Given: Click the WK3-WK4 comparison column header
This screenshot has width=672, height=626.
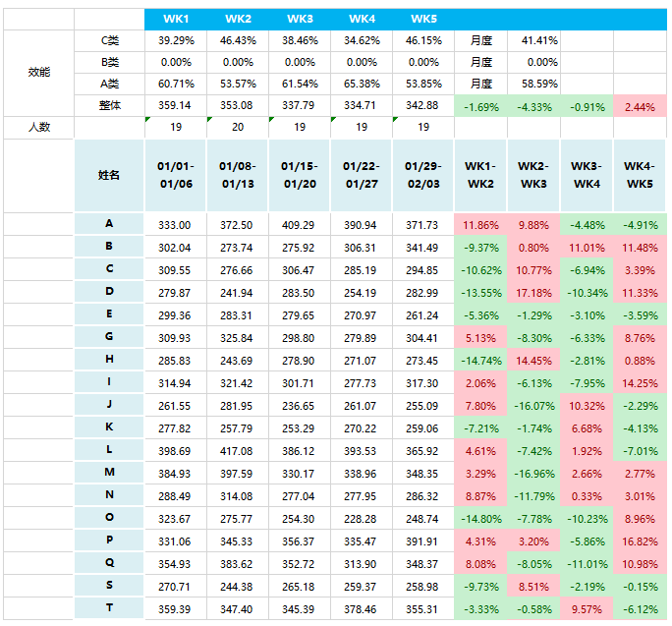Looking at the screenshot, I should pyautogui.click(x=587, y=175).
